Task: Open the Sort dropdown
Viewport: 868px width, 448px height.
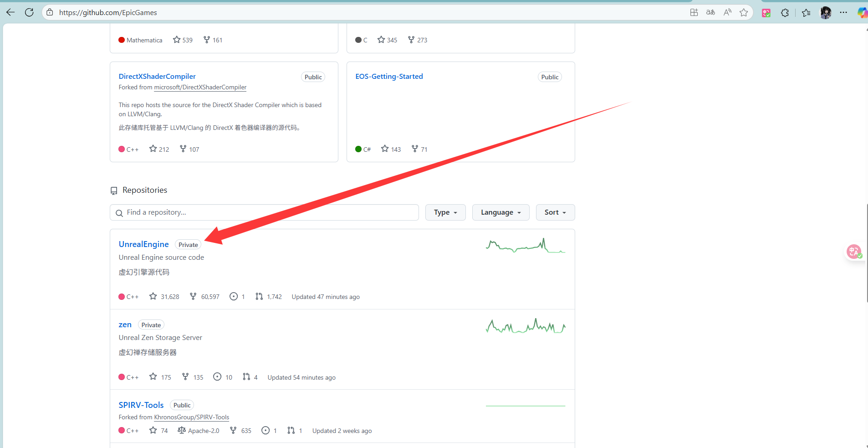Action: tap(555, 212)
